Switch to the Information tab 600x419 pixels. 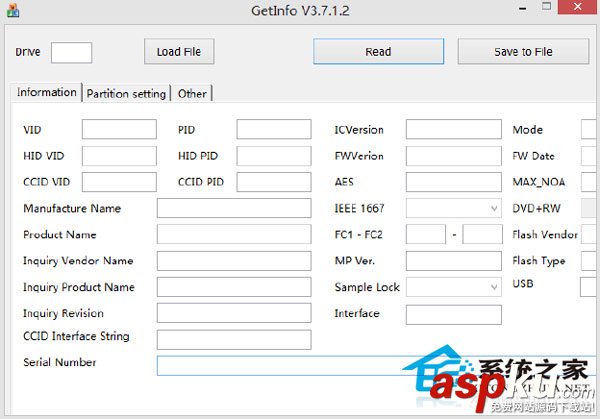tap(46, 92)
